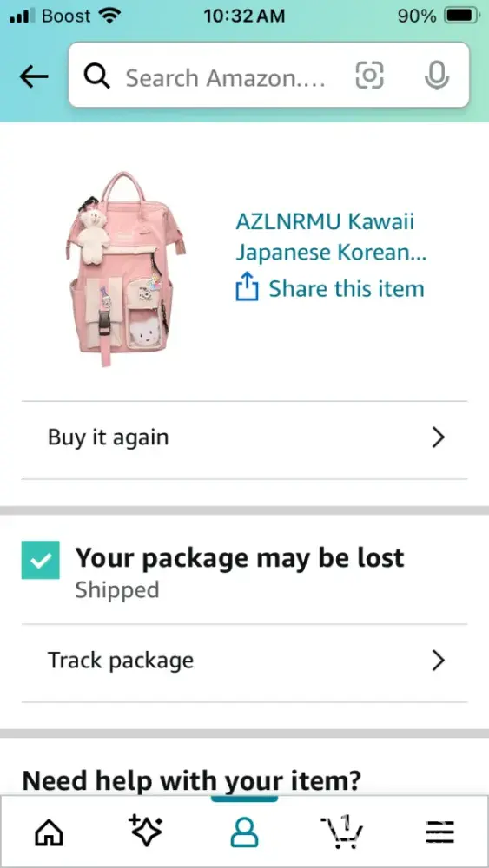Screen dimensions: 489x868
Task: Open the pink backpack product thumbnail
Action: 126,269
